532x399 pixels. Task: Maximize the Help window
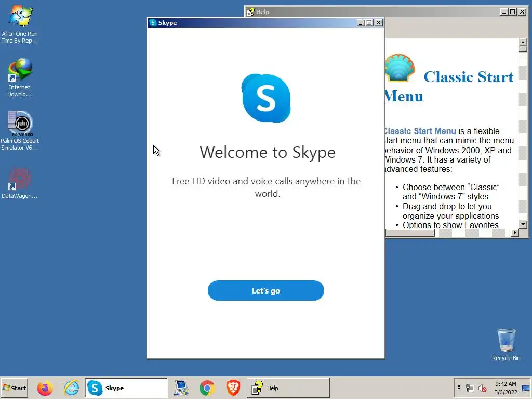click(x=513, y=12)
